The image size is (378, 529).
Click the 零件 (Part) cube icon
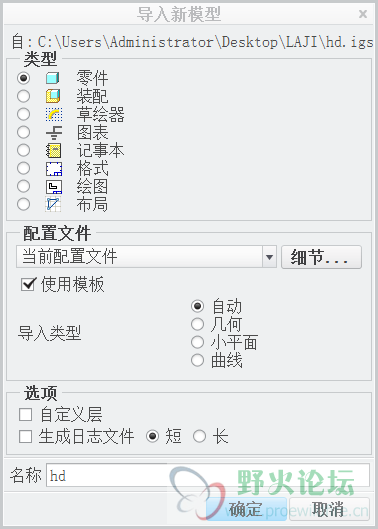53,78
